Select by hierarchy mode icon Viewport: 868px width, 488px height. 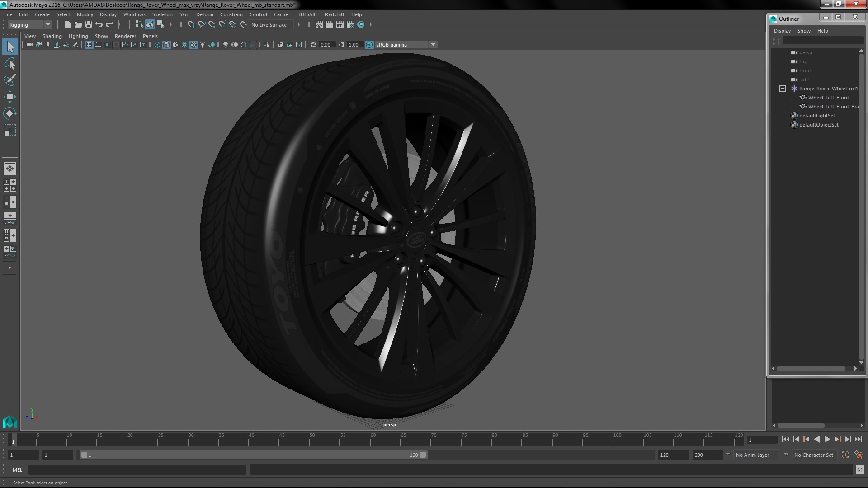(x=139, y=25)
